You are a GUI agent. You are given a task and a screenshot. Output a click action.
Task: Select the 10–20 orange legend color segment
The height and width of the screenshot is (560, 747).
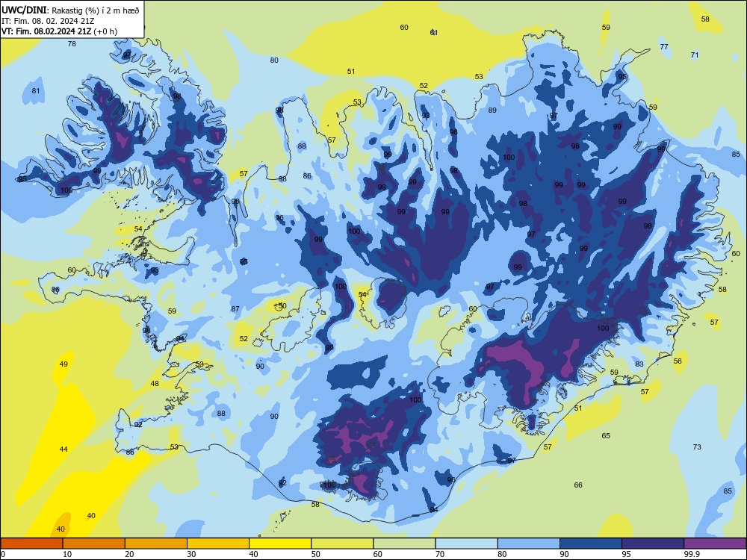tap(94, 544)
